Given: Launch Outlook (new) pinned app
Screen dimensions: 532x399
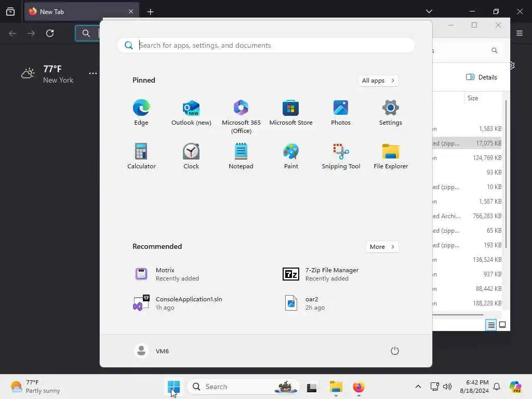Looking at the screenshot, I should click(x=191, y=113).
